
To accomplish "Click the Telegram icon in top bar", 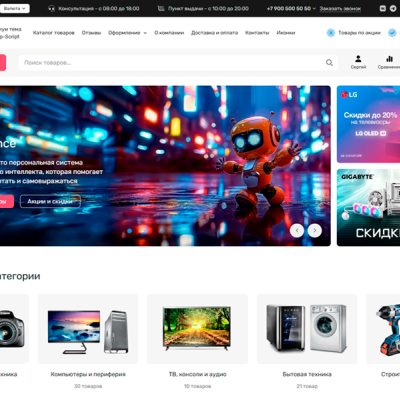I will tap(393, 8).
